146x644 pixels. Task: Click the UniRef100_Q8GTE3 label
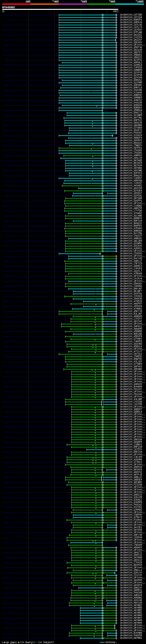pos(131,53)
